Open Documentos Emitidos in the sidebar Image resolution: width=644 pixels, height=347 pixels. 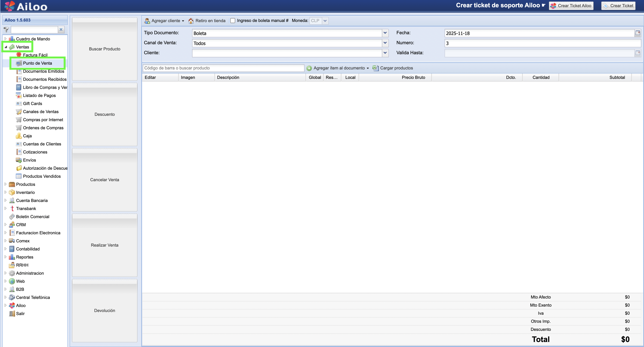tap(43, 71)
